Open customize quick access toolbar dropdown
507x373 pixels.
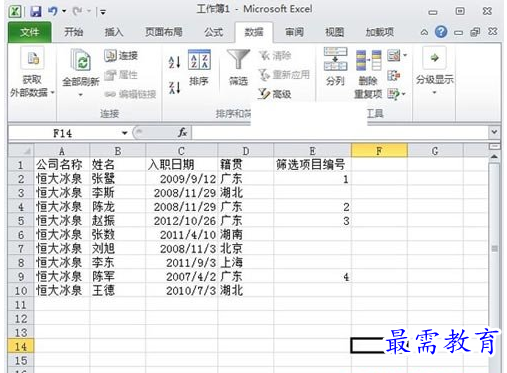point(103,13)
